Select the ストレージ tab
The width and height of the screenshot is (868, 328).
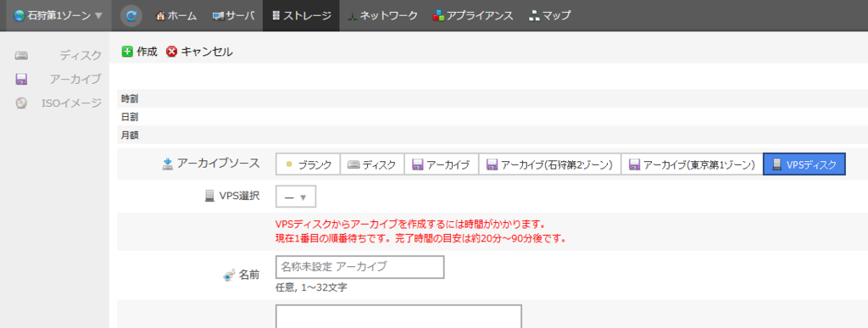[301, 15]
